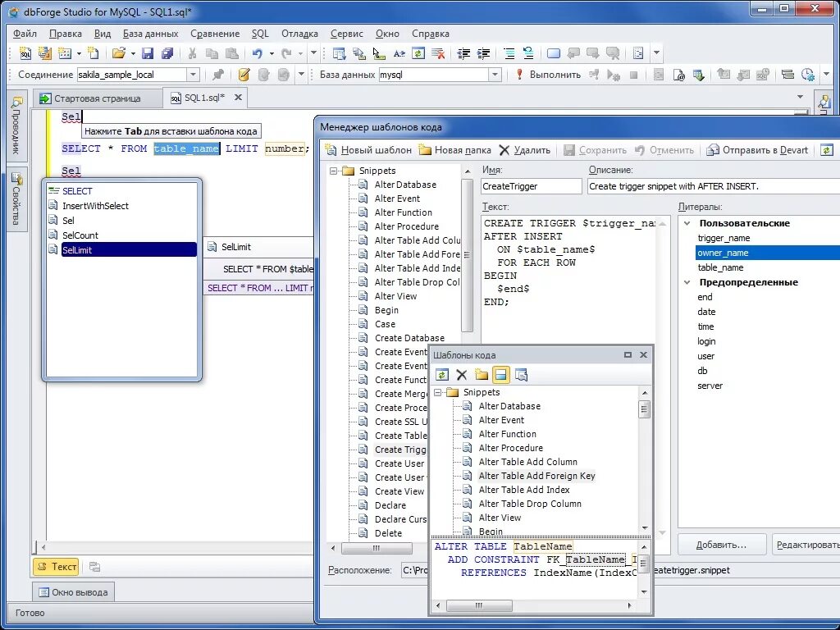Click the Cut scissors icon

tap(192, 53)
